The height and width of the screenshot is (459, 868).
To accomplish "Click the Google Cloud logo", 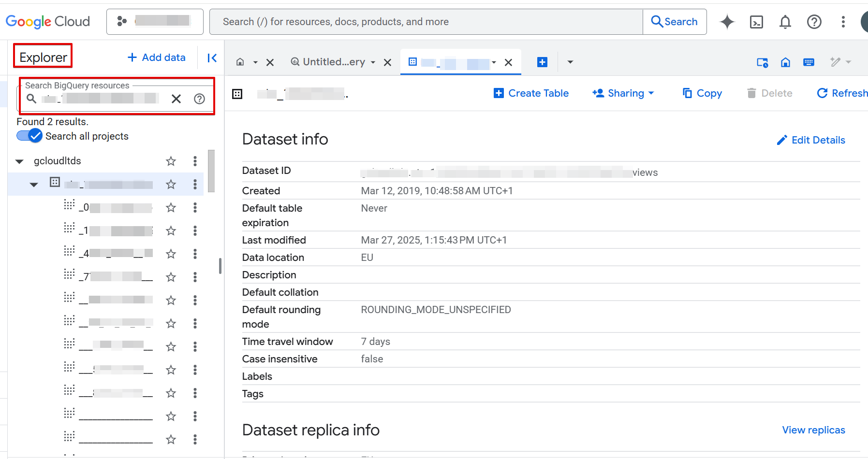I will [48, 21].
